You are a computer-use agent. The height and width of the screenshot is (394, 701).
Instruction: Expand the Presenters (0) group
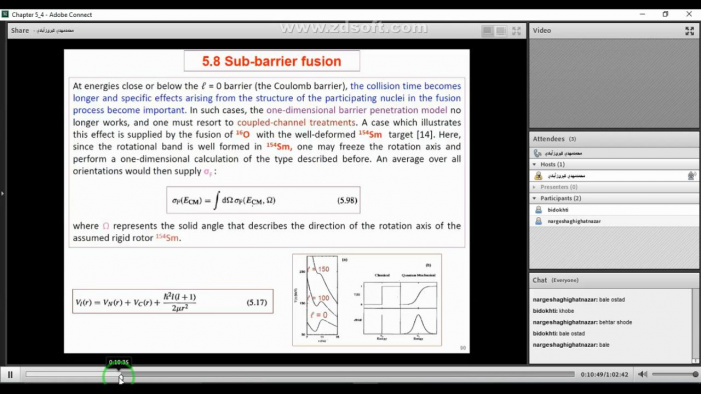(x=534, y=187)
